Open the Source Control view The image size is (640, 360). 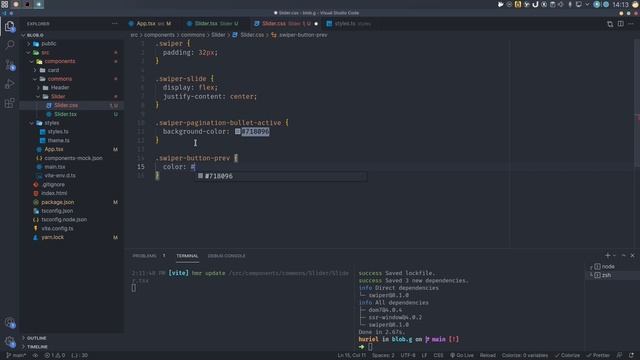[10, 64]
